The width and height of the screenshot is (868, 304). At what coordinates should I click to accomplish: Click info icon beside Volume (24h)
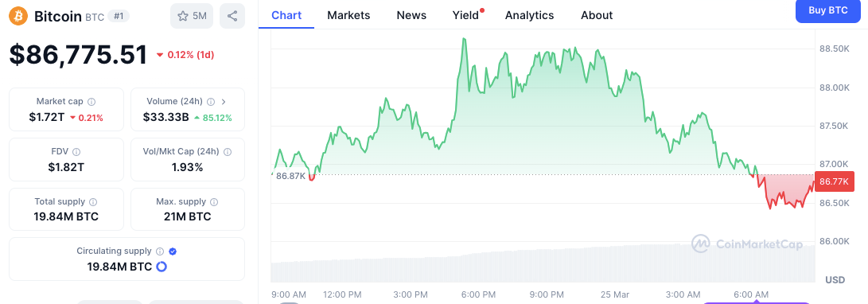coord(211,102)
